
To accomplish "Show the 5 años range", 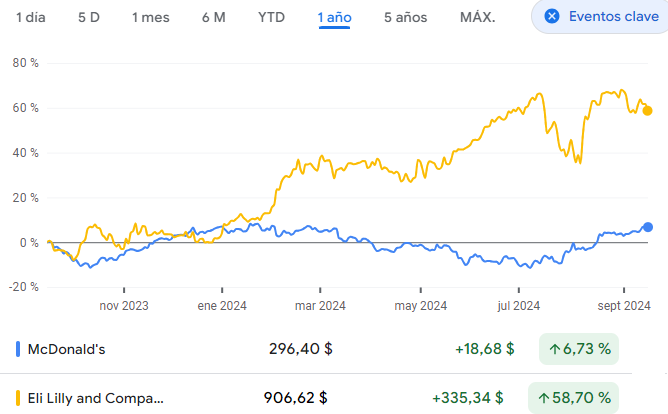I will 405,17.
